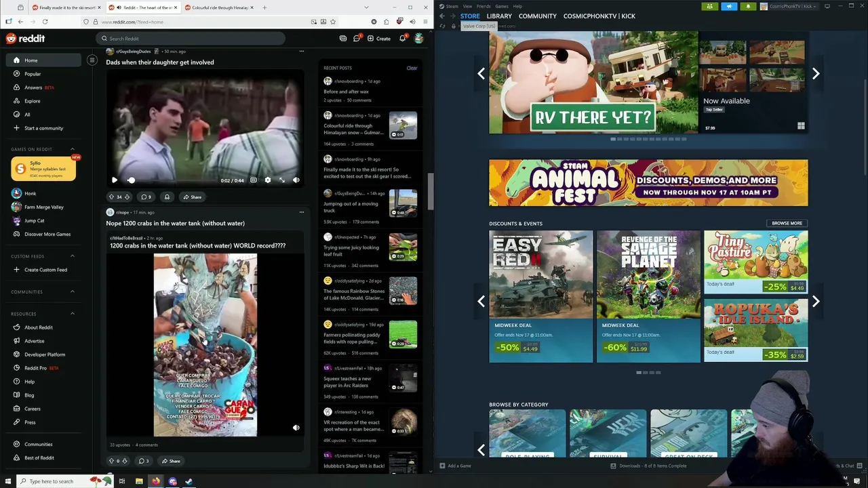Open Revenge of the Savage Planet deal

[x=648, y=297]
